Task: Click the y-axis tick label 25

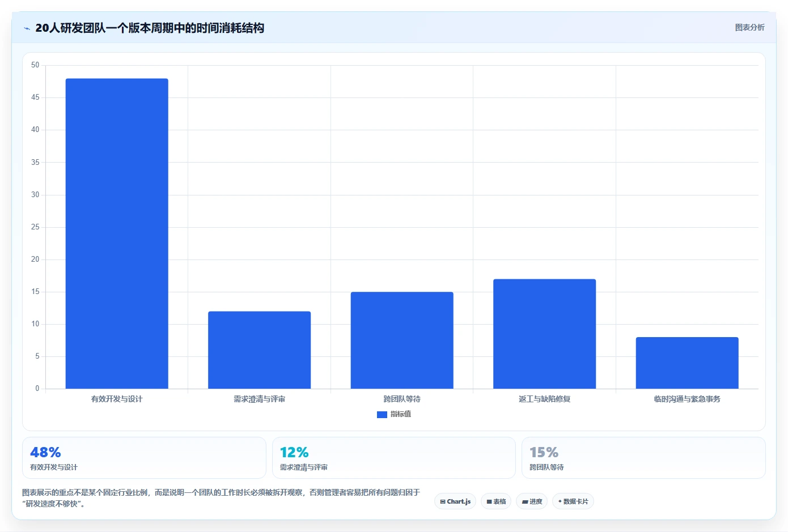Action: (35, 227)
